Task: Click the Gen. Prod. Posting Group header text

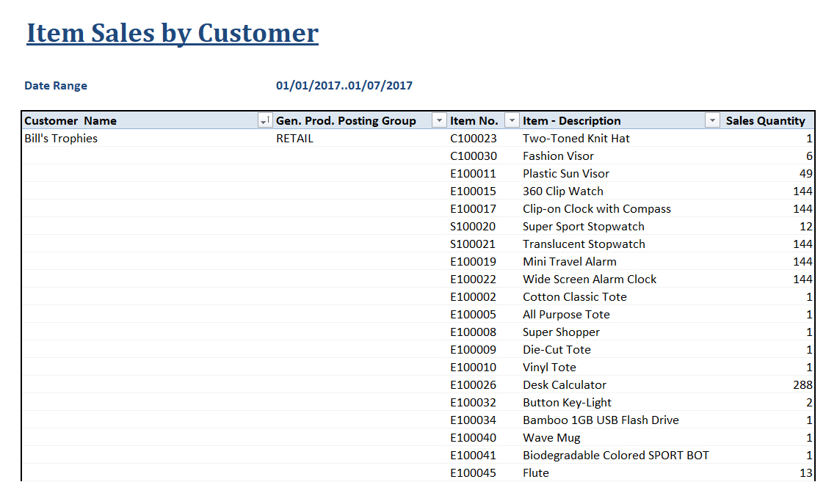Action: (346, 120)
